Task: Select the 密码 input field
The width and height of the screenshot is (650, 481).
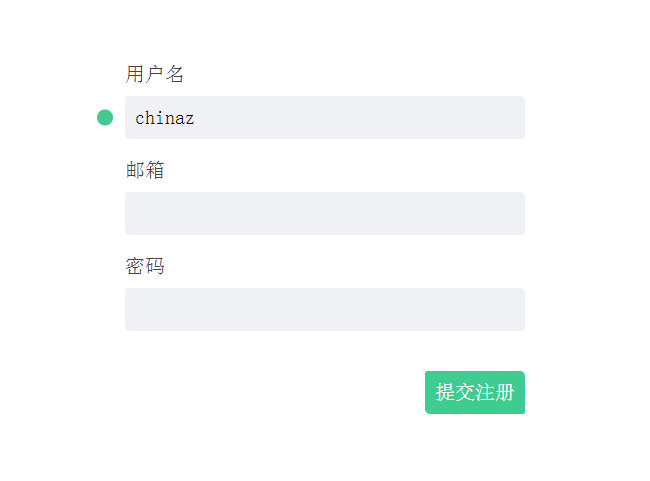Action: [x=324, y=309]
